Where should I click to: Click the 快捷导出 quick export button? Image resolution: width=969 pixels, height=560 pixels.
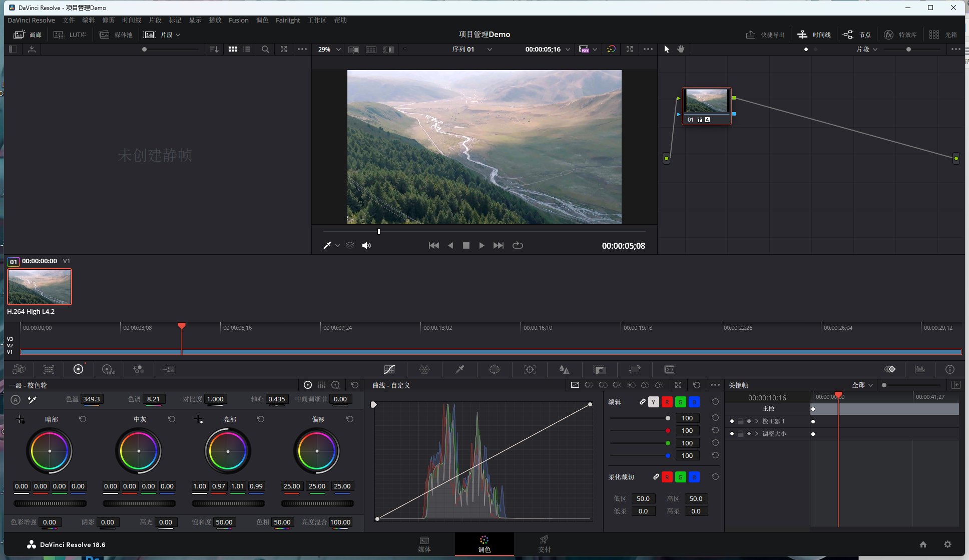pyautogui.click(x=765, y=35)
